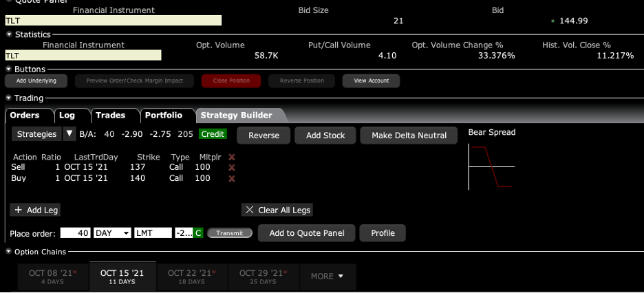Image resolution: width=644 pixels, height=293 pixels.
Task: Collapse the Trading section triangle
Action: pos(9,98)
